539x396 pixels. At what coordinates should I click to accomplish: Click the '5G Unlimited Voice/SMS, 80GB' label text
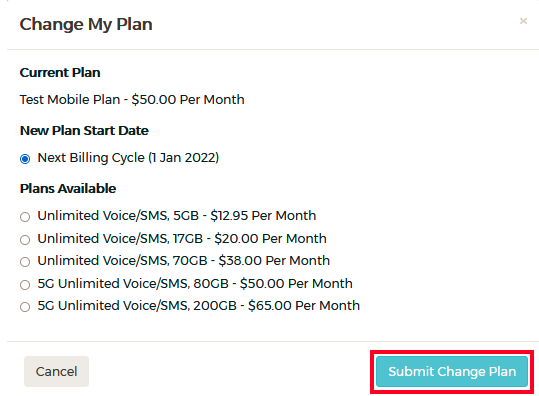133,284
